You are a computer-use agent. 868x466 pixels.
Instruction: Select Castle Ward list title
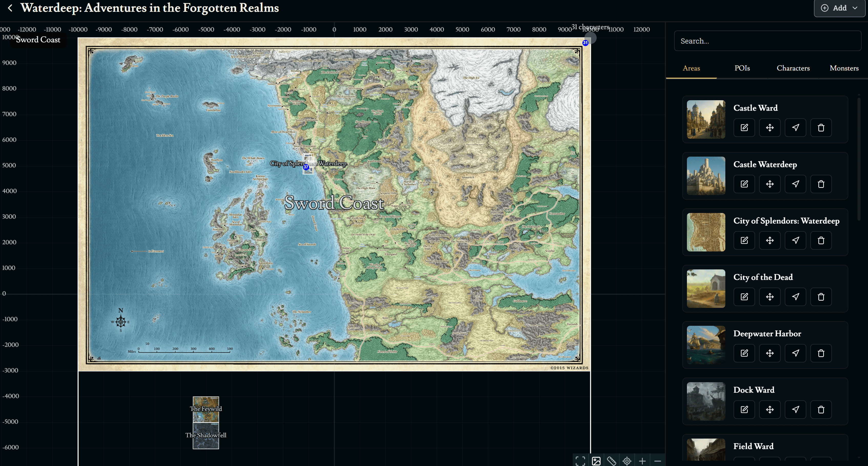(x=756, y=108)
